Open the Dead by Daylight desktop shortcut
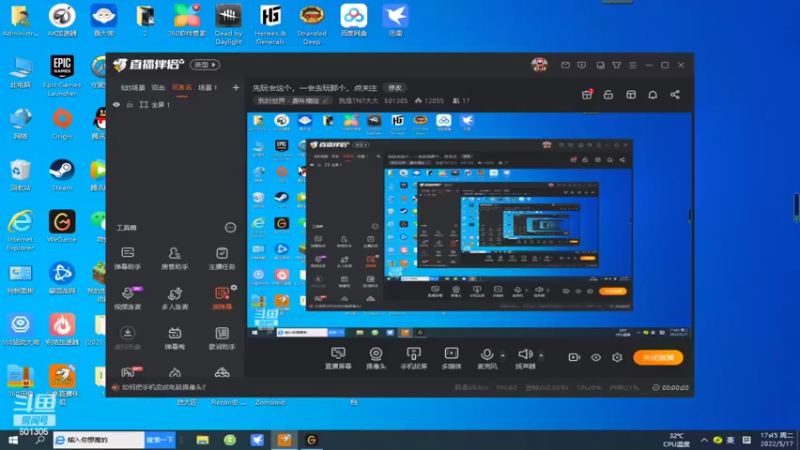 tap(228, 24)
